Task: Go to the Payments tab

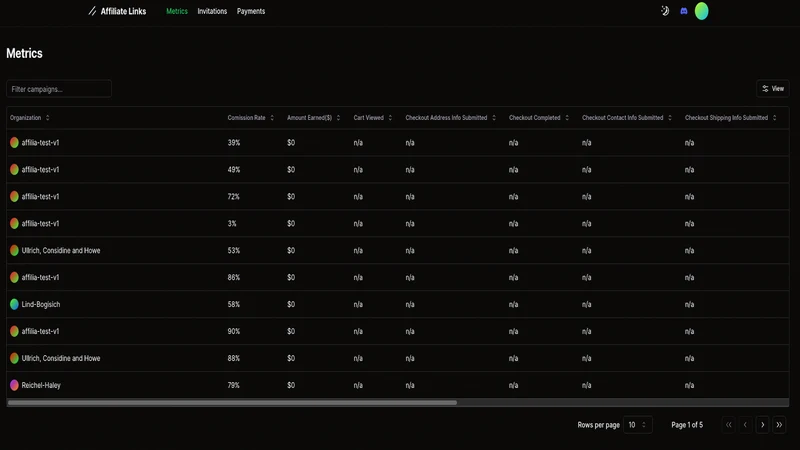Action: [251, 11]
